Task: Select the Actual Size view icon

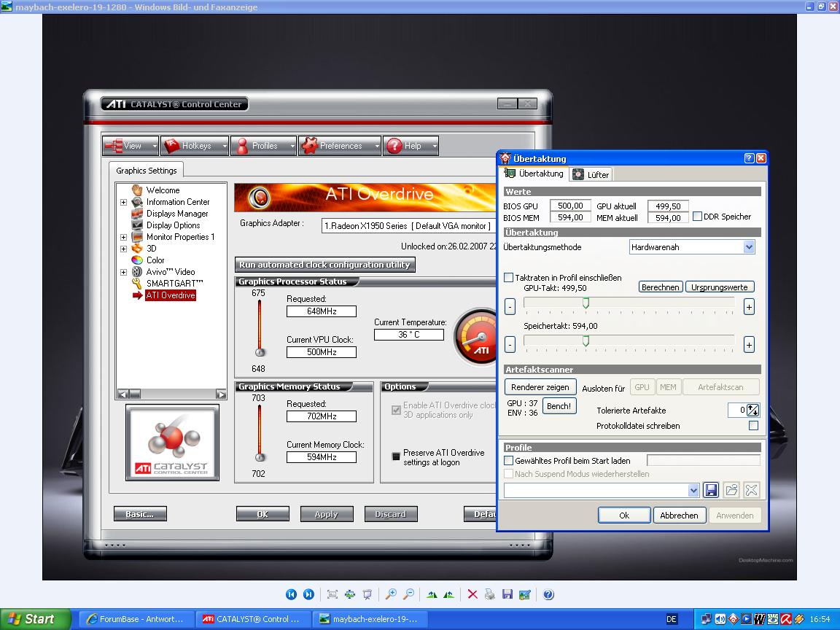Action: coord(350,594)
